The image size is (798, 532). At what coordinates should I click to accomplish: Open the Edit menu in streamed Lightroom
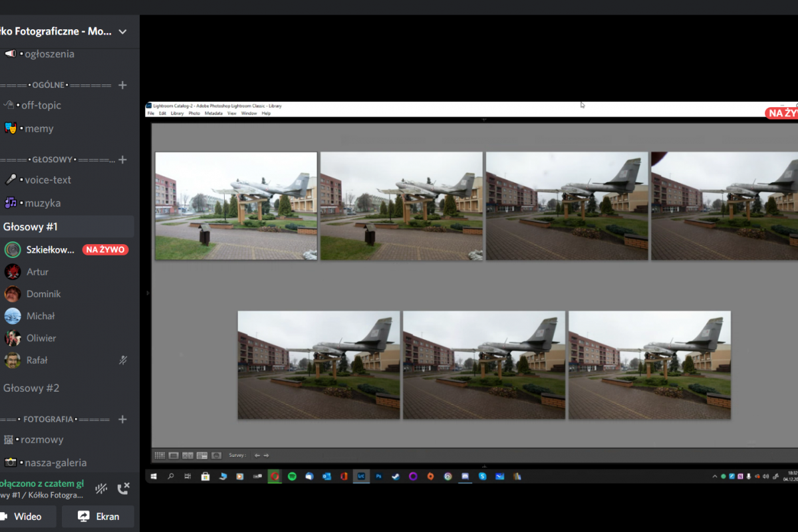click(x=162, y=114)
